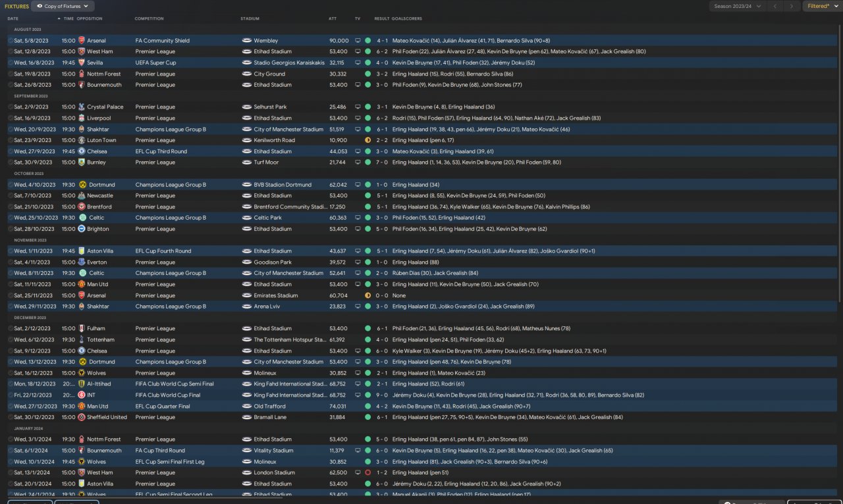Screen dimensions: 843x504
Task: Click the orange draw indicator in Luton Town row
Action: (x=367, y=140)
